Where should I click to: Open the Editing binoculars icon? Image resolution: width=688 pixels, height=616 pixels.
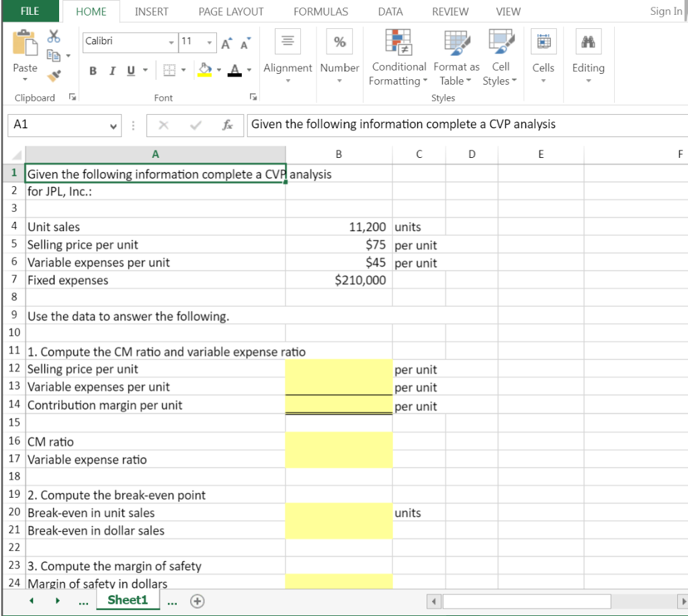click(589, 41)
